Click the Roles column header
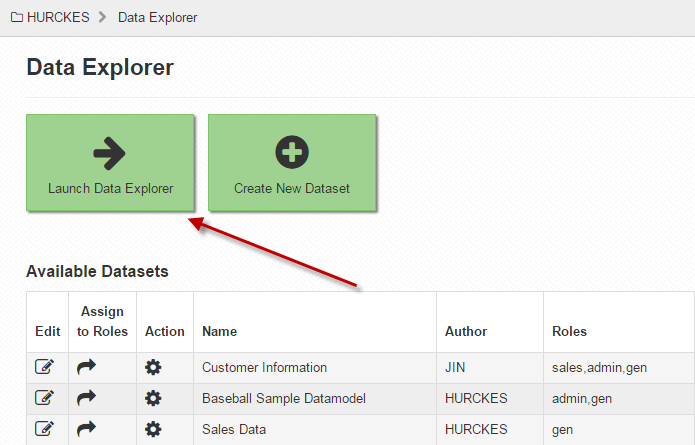 coord(569,332)
